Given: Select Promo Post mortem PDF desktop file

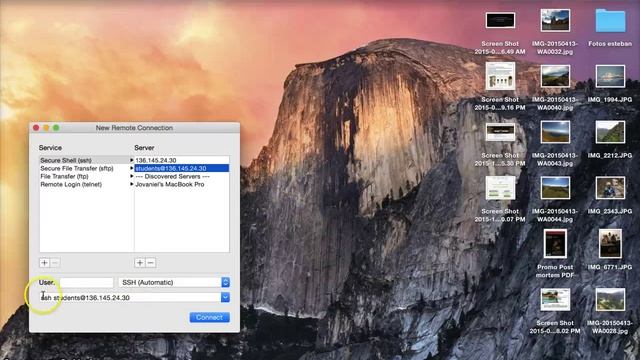Looking at the screenshot, I should 555,243.
